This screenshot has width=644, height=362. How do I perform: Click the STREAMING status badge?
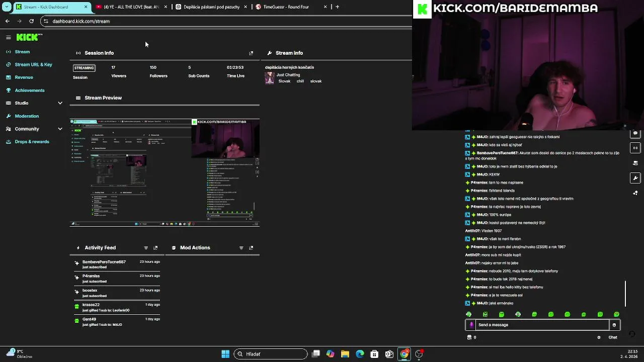pos(84,68)
